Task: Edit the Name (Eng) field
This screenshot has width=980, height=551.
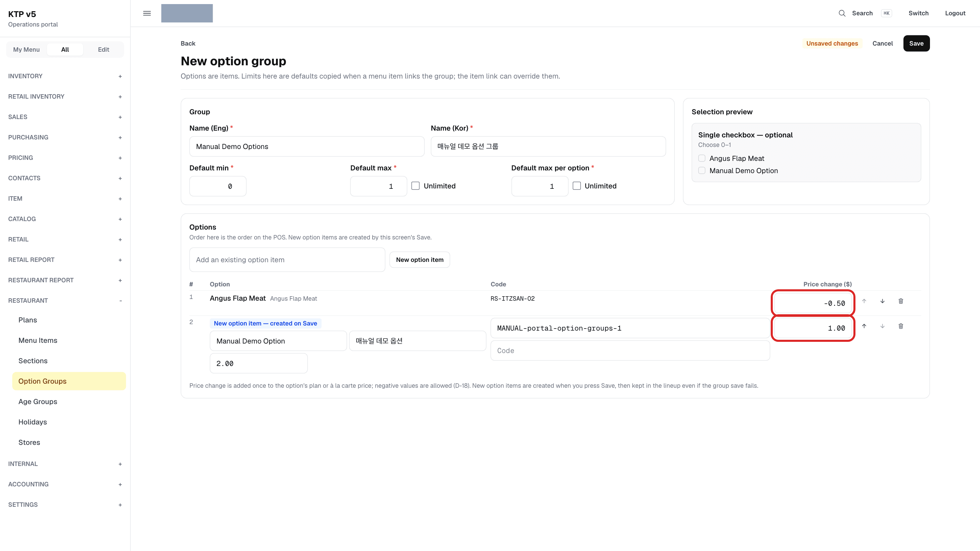Action: coord(307,146)
